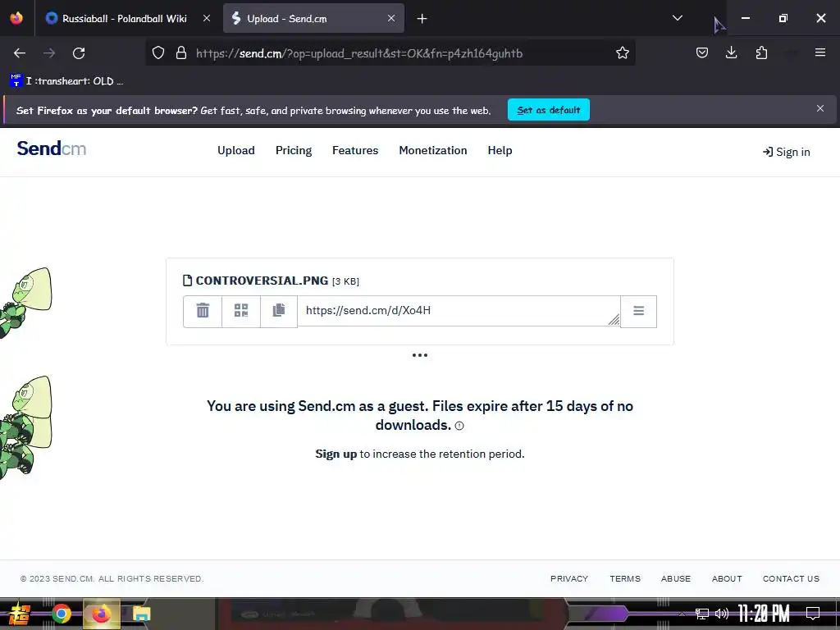Show hidden system tray icons chevron
Viewport: 840px width, 630px height.
pyautogui.click(x=682, y=614)
